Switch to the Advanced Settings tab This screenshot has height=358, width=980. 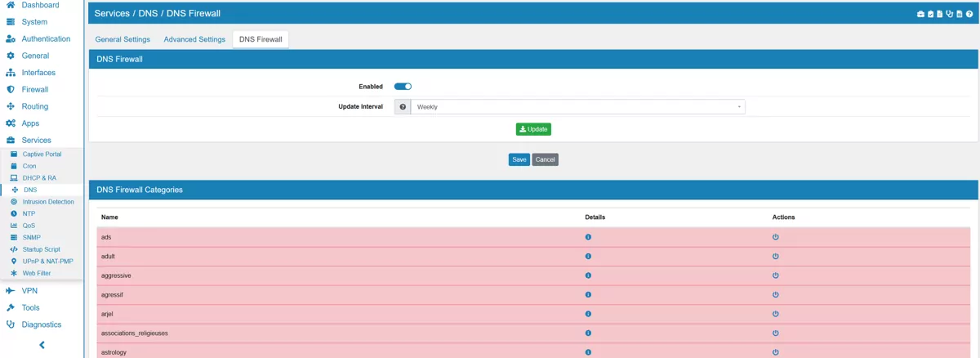(194, 39)
